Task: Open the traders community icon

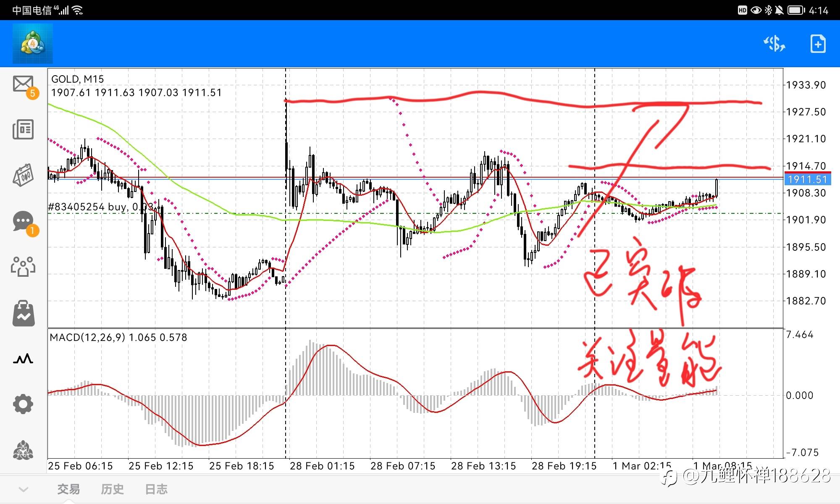Action: pos(24,266)
